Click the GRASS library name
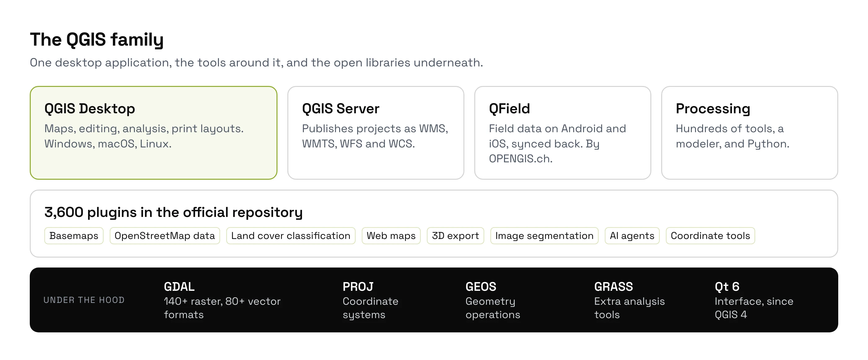The image size is (868, 360). point(613,286)
